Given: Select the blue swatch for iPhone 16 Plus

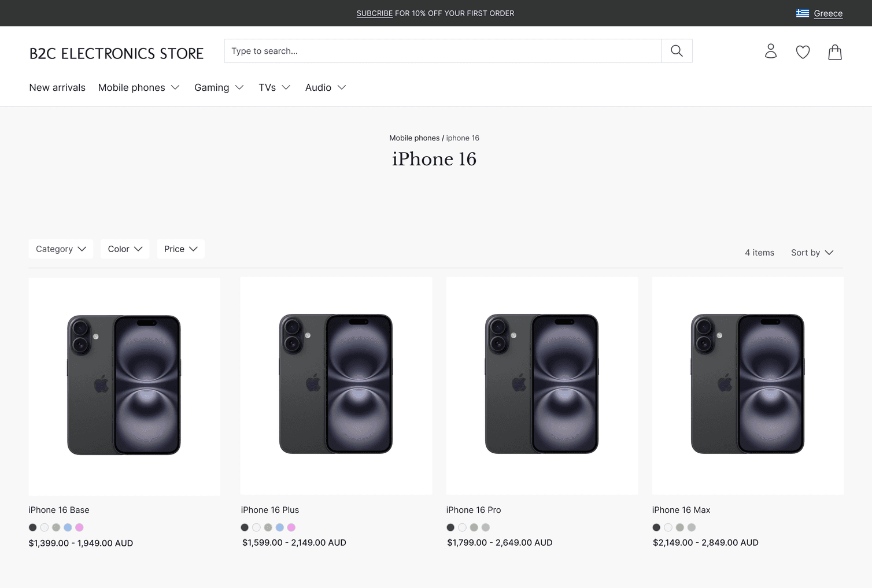Looking at the screenshot, I should pyautogui.click(x=279, y=527).
